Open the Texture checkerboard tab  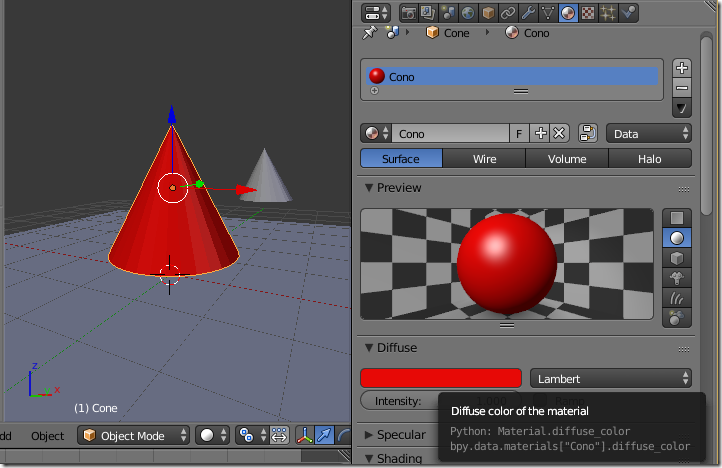(x=588, y=13)
